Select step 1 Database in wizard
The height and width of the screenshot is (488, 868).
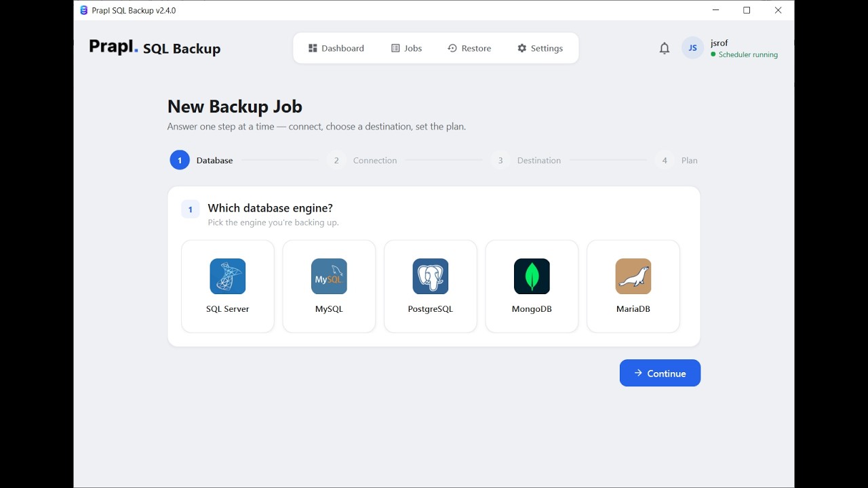coord(201,161)
